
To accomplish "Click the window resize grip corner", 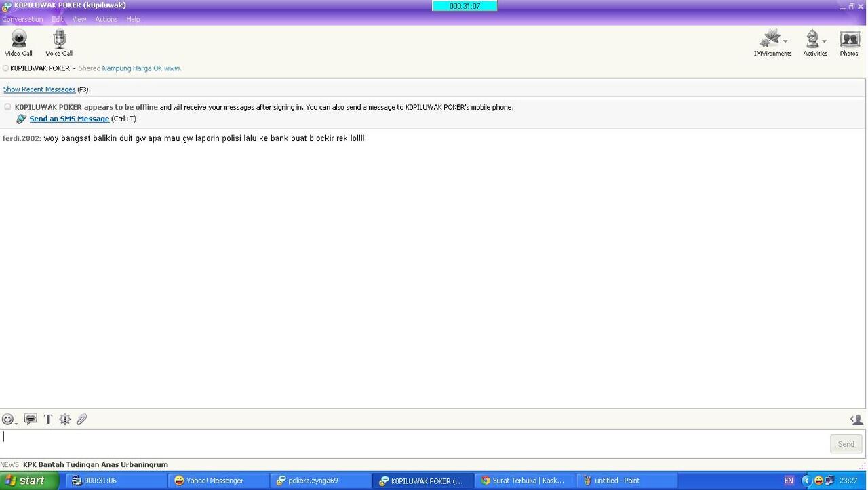I will pos(863,466).
